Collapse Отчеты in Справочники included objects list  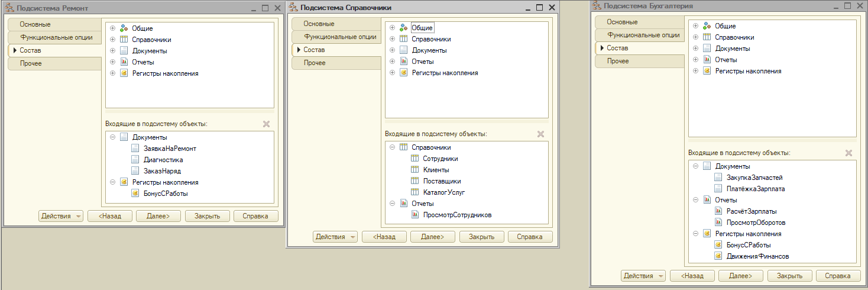click(x=392, y=204)
